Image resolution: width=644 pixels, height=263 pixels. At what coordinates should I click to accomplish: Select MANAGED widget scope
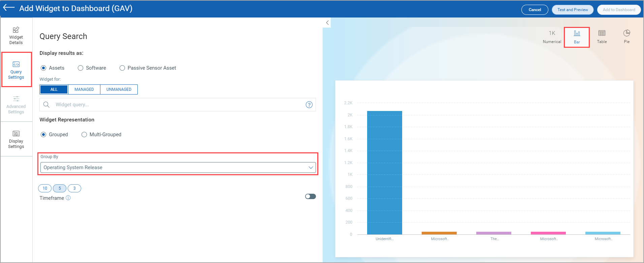(84, 89)
